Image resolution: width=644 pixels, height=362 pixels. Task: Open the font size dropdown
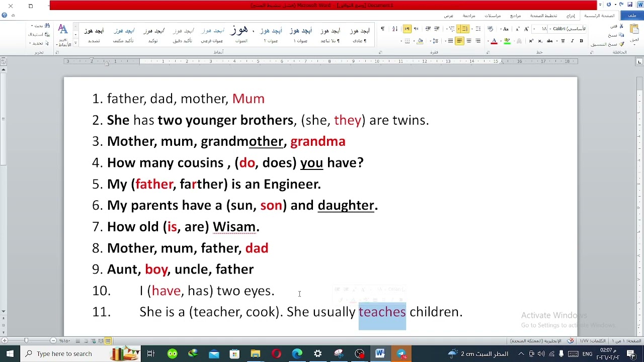tap(535, 29)
